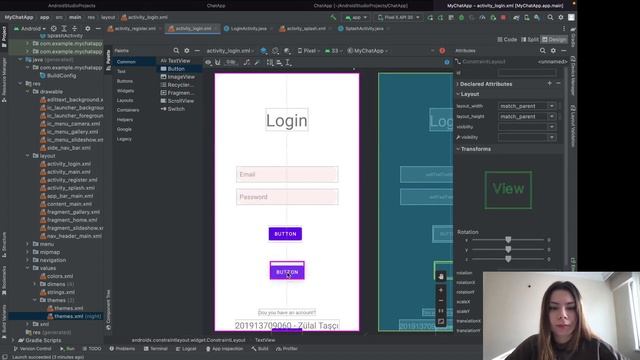
Task: Search attributes with magnifier icon
Action: [542, 51]
